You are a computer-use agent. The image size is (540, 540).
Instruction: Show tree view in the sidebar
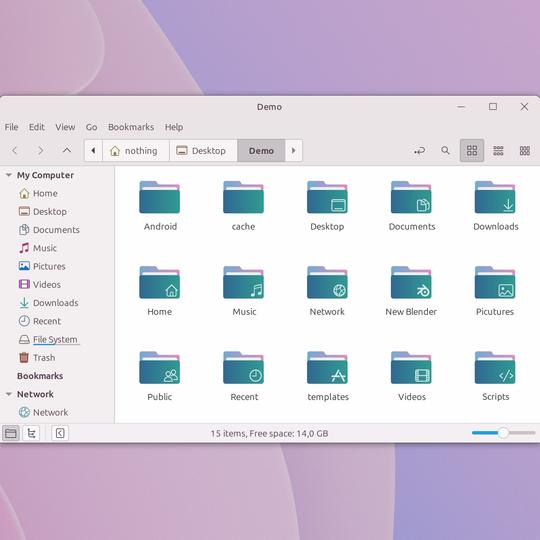pos(31,433)
